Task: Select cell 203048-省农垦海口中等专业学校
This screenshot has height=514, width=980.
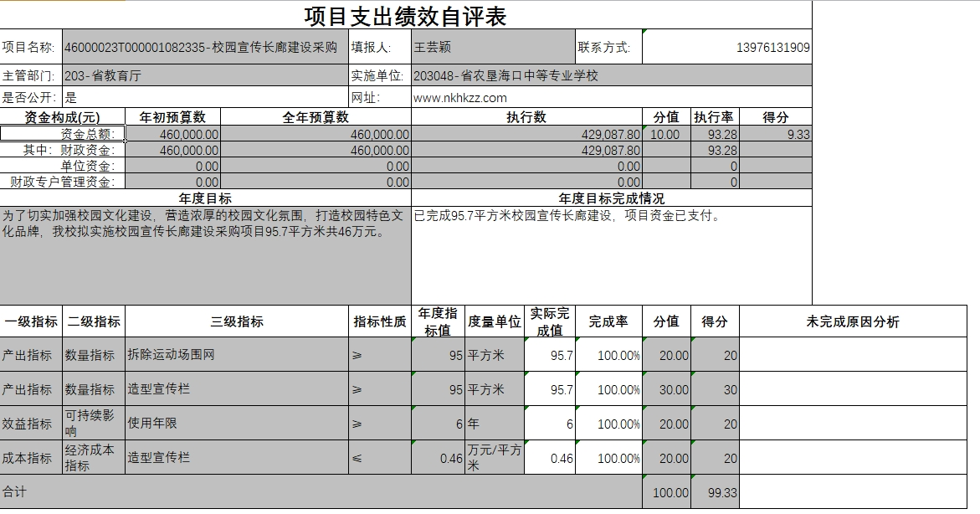Action: 612,75
